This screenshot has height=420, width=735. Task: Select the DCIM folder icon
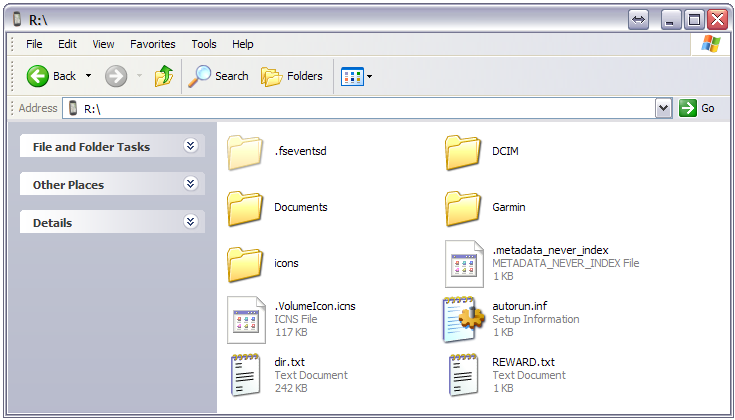(x=463, y=152)
